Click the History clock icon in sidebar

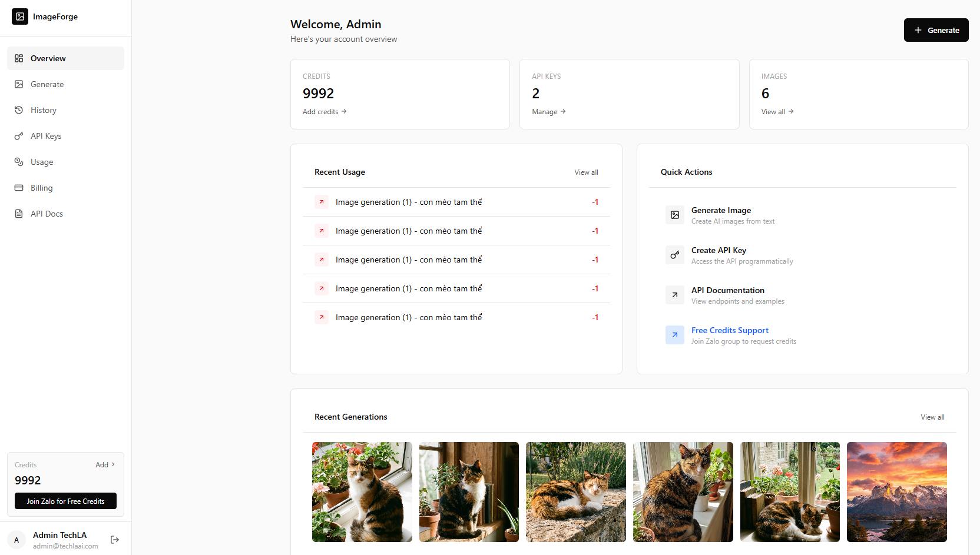(19, 110)
